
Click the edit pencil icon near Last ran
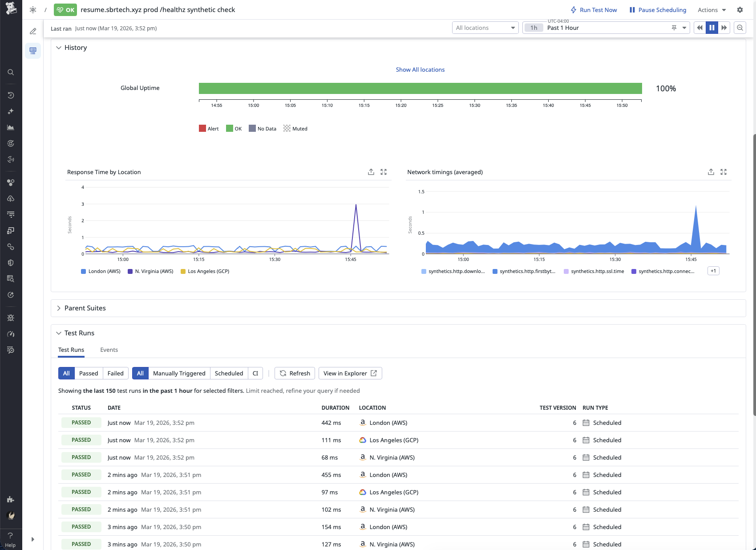coord(32,31)
